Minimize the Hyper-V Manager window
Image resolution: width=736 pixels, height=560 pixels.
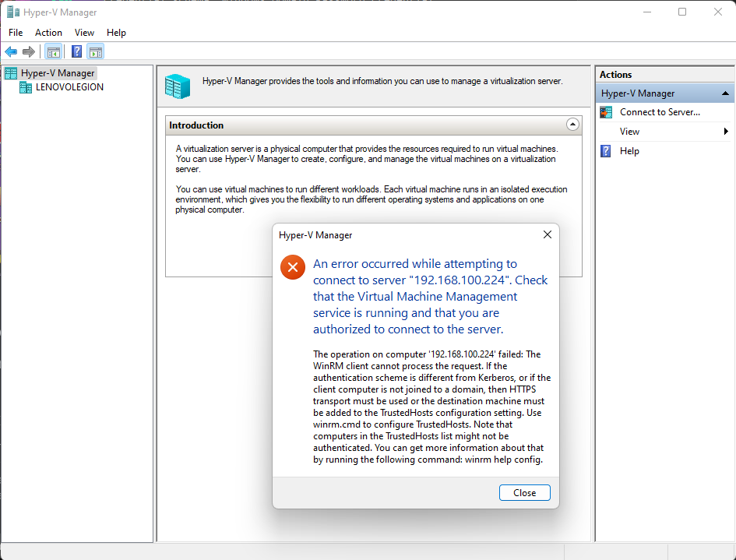click(x=646, y=12)
